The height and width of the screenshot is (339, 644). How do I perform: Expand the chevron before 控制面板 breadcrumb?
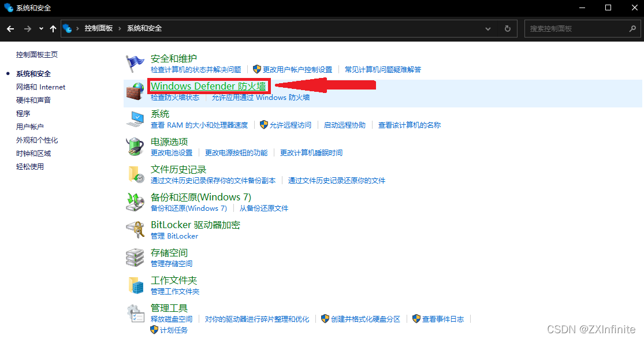[x=77, y=28]
